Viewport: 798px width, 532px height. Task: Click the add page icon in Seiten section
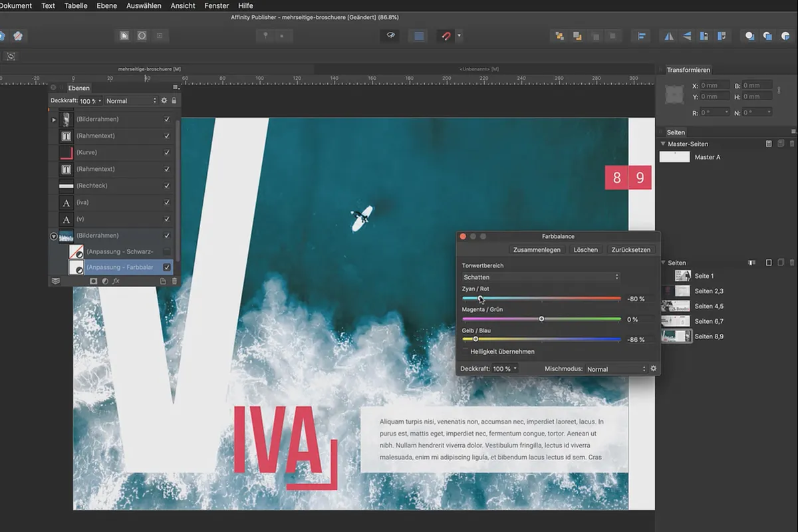pyautogui.click(x=769, y=263)
